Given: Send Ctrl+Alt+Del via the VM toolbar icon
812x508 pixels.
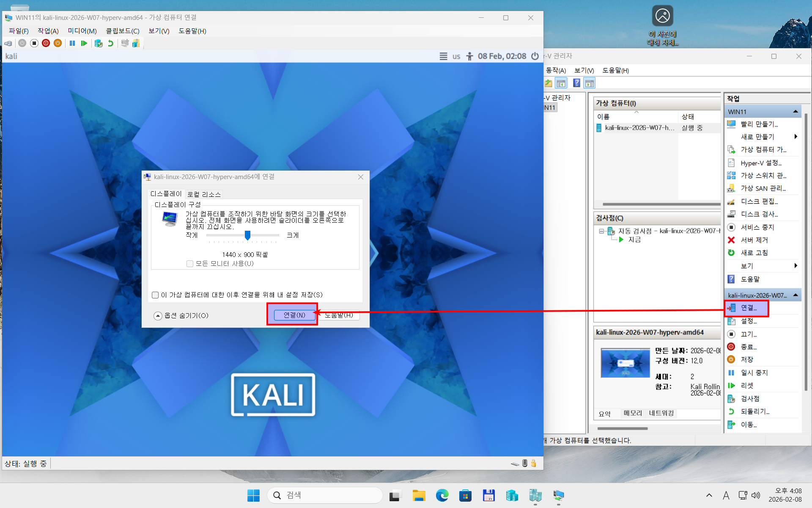Looking at the screenshot, I should (x=8, y=43).
